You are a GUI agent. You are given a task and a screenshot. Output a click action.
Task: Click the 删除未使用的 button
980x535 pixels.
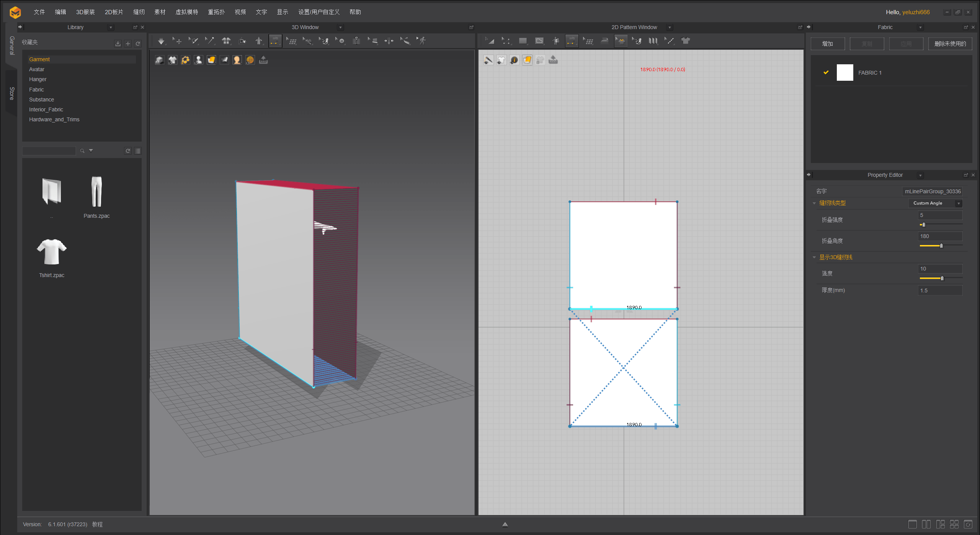[x=950, y=44]
